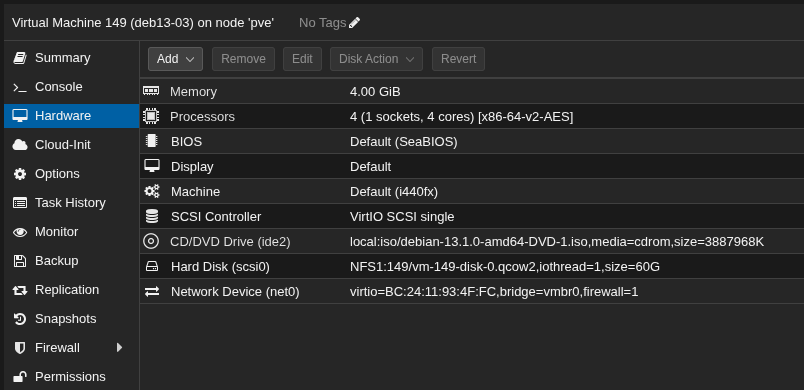Select the vm-149-disk-0.qcow2 disk value
The image size is (804, 390).
pos(505,267)
